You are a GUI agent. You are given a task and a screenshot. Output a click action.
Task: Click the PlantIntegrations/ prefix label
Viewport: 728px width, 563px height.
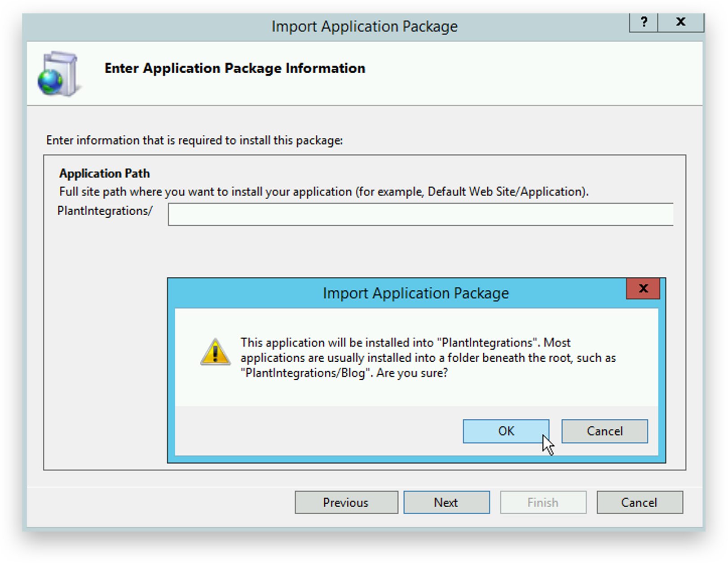point(105,211)
